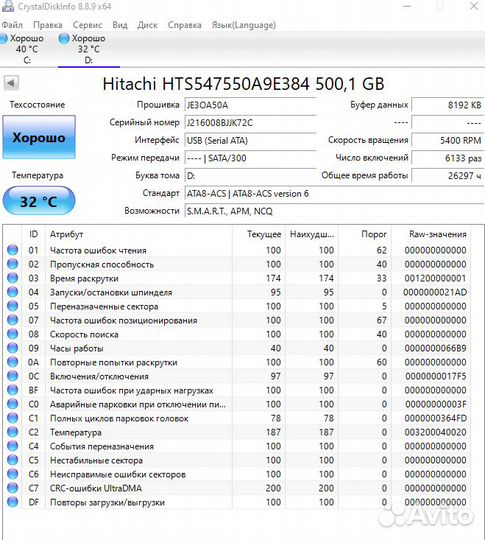Open the Файл menu
This screenshot has width=485, height=540.
point(12,25)
